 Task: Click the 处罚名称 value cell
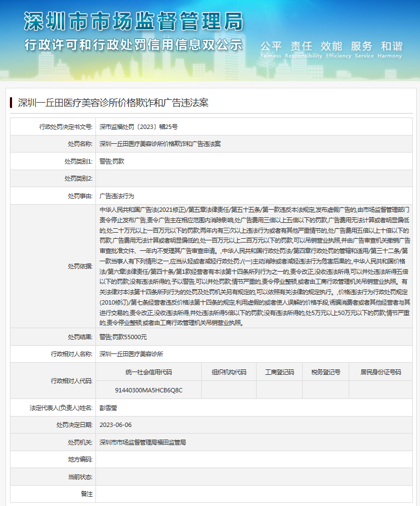click(254, 144)
